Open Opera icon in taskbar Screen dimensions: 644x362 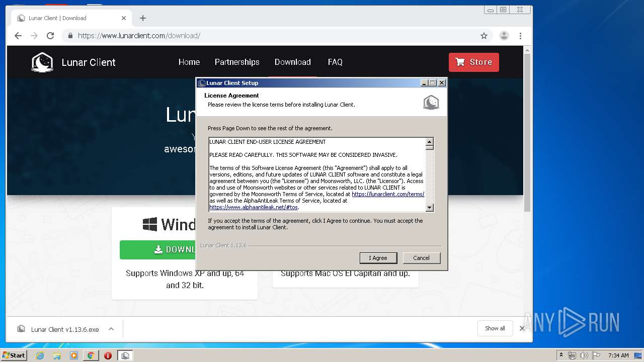tap(108, 355)
